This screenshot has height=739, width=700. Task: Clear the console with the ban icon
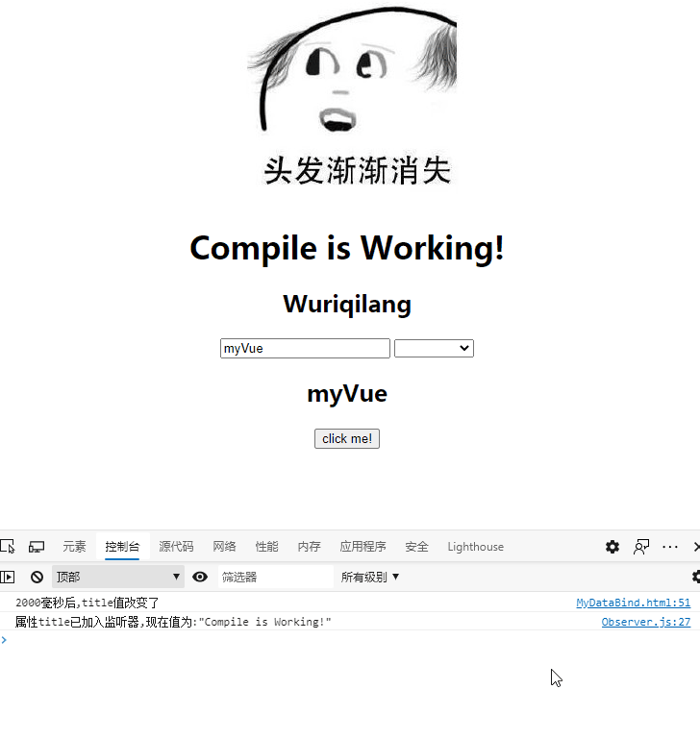pos(37,577)
